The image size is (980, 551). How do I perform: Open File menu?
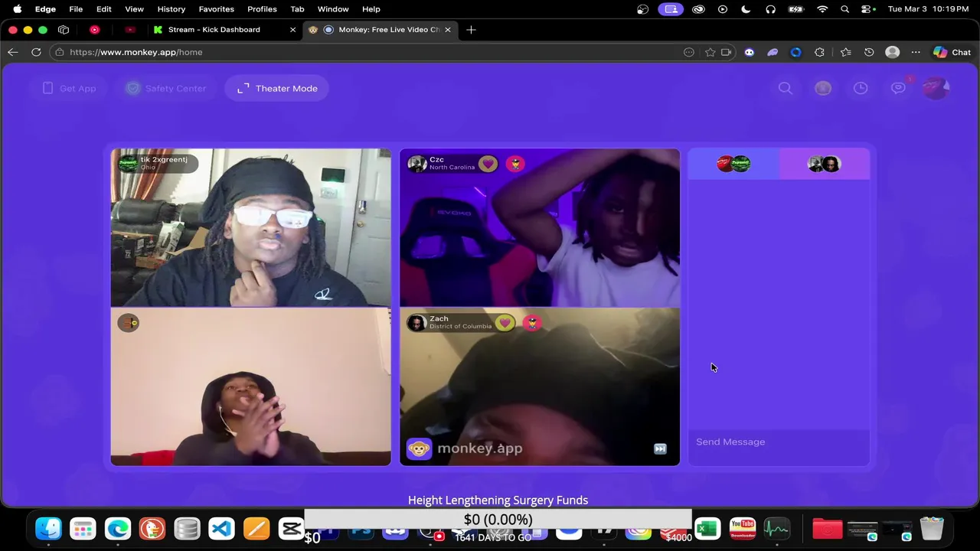(x=76, y=9)
